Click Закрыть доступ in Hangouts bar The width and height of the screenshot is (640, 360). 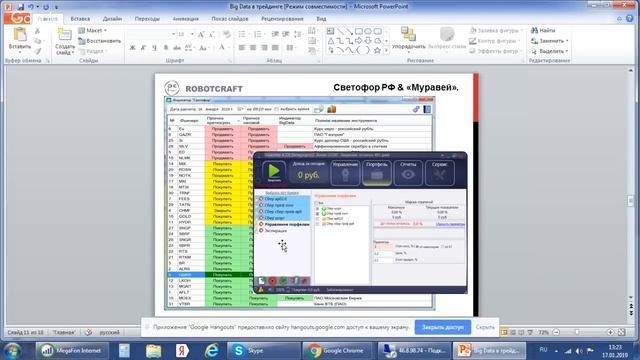(443, 327)
